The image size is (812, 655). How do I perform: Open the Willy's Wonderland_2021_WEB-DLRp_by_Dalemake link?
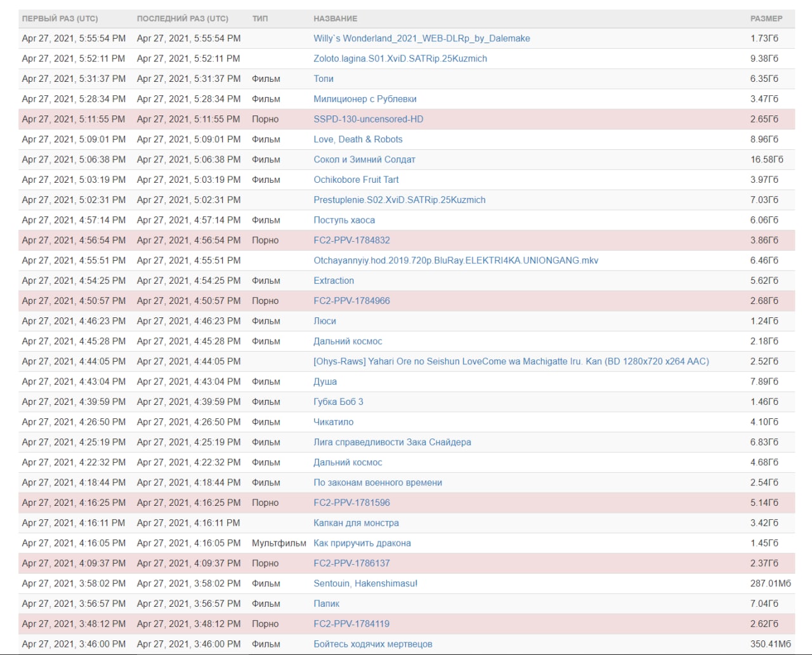point(421,38)
